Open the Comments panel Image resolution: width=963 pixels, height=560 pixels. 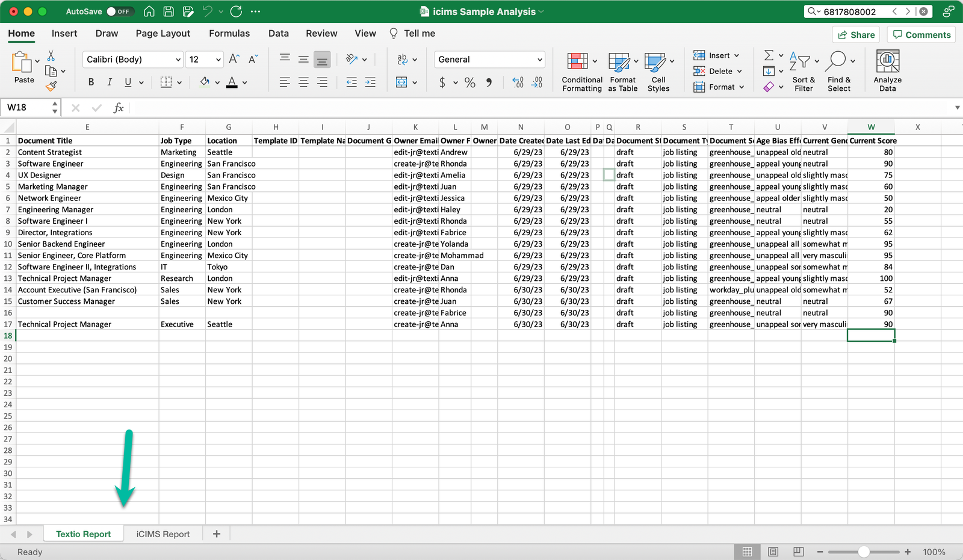921,34
